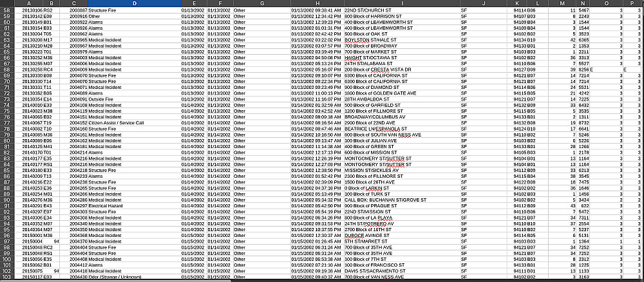
Task: Select row 77 header
Action: (7, 123)
